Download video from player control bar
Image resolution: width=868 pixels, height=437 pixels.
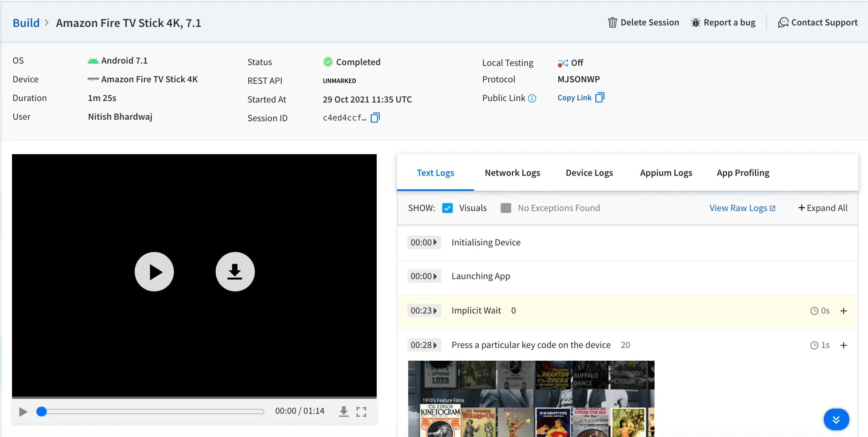(343, 412)
